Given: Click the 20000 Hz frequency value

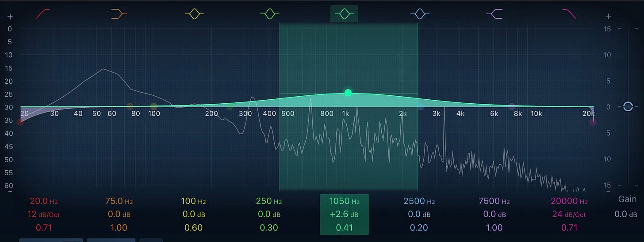Looking at the screenshot, I should (x=569, y=201).
